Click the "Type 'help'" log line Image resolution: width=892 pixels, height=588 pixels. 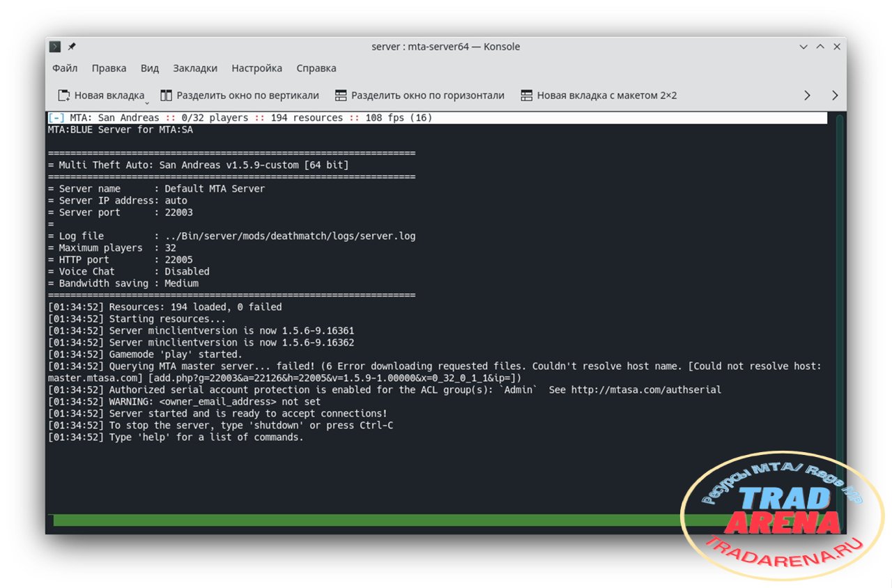pyautogui.click(x=176, y=438)
